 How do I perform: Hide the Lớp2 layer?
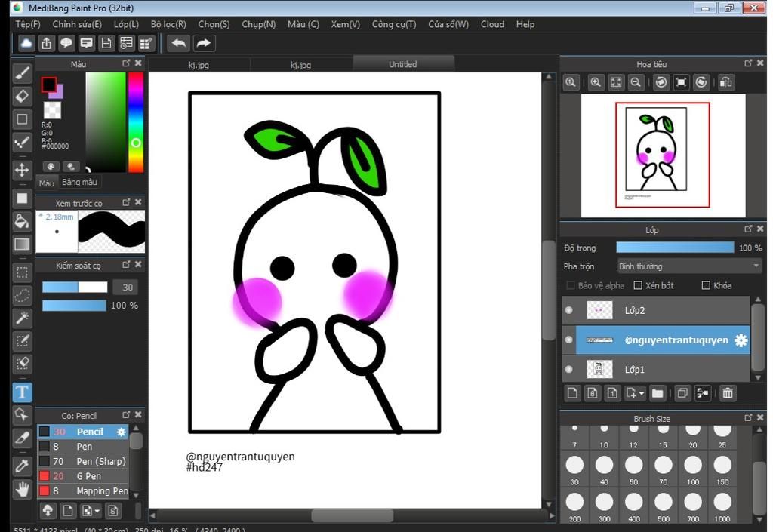(x=569, y=310)
